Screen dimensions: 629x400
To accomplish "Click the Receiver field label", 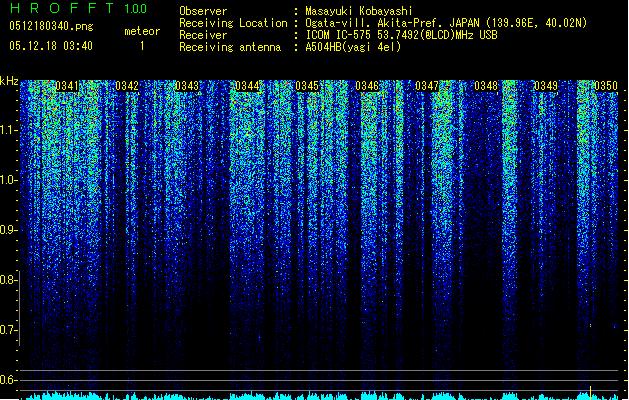I will 203,35.
